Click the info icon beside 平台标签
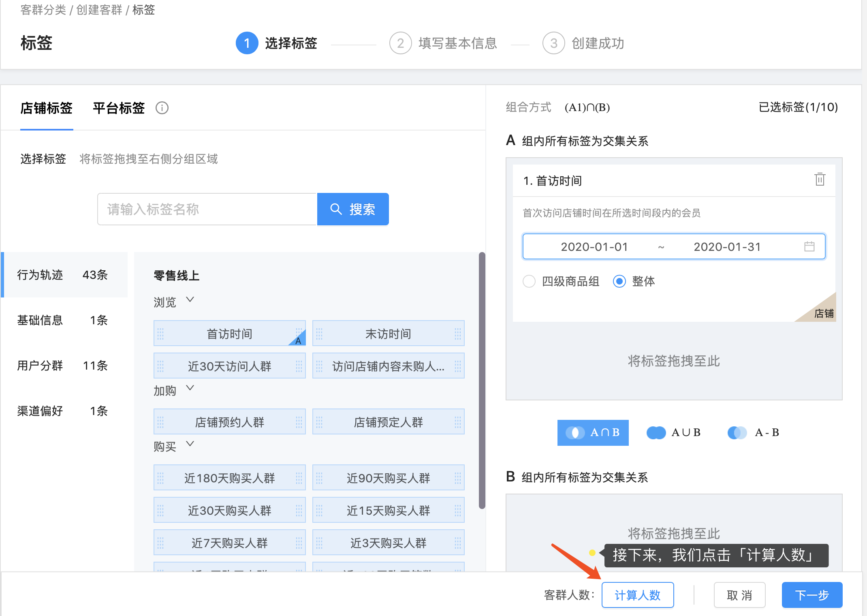The image size is (867, 616). [x=162, y=108]
